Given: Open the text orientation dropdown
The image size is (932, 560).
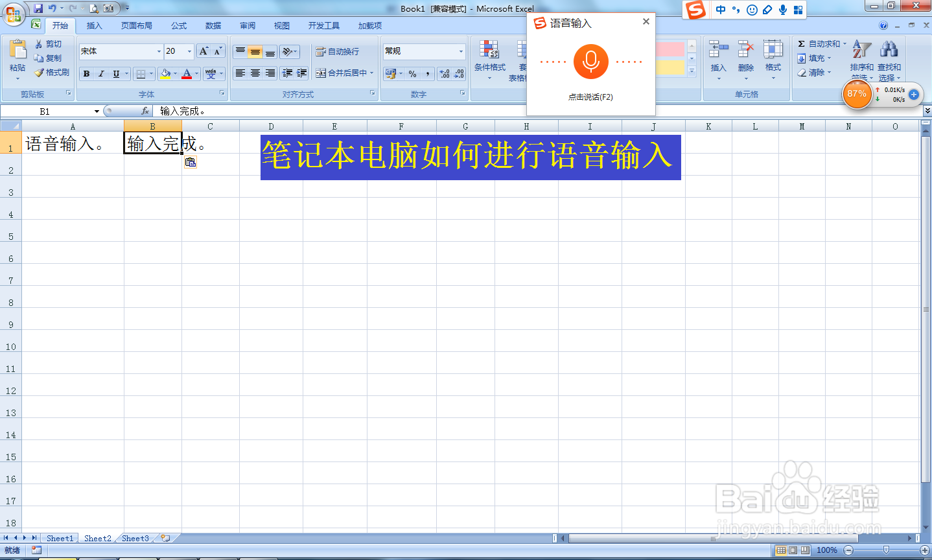Looking at the screenshot, I should (x=290, y=52).
